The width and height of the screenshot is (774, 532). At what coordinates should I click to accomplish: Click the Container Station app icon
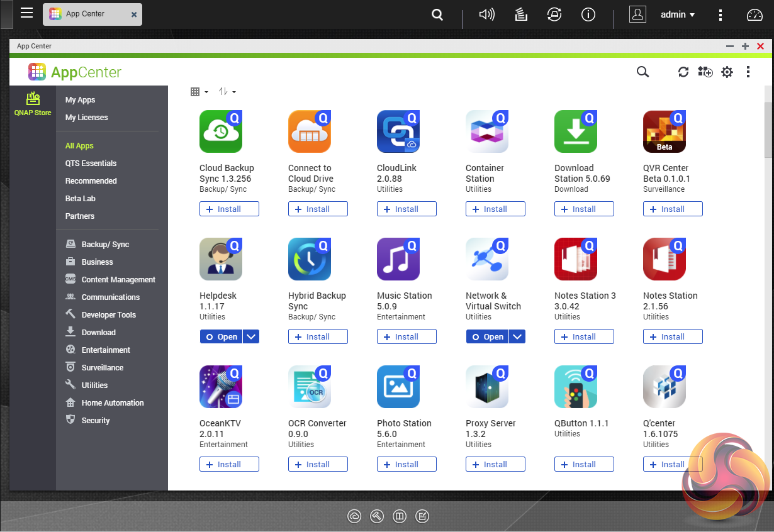click(487, 131)
